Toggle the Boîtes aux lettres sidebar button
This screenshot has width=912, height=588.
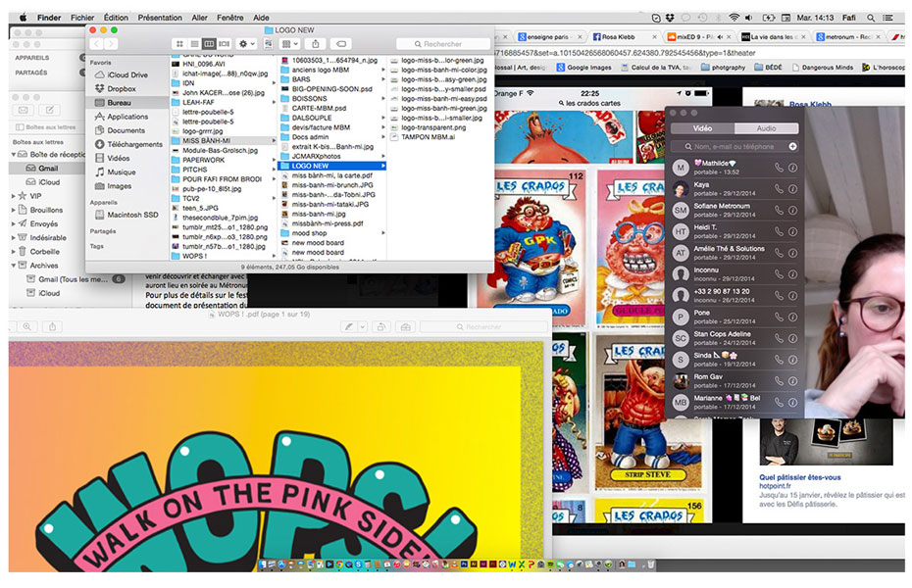45,127
